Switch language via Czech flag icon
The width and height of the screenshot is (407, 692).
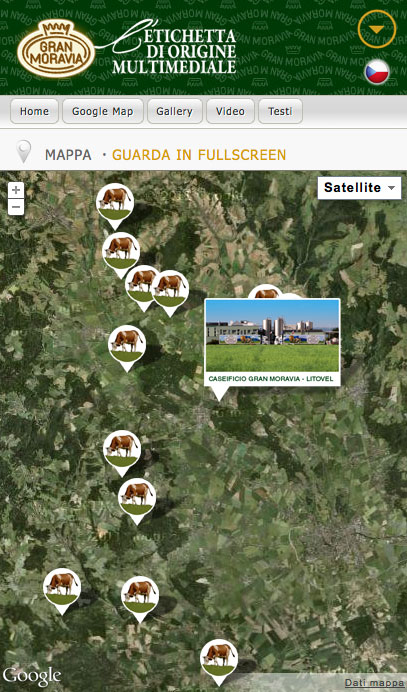(x=377, y=72)
